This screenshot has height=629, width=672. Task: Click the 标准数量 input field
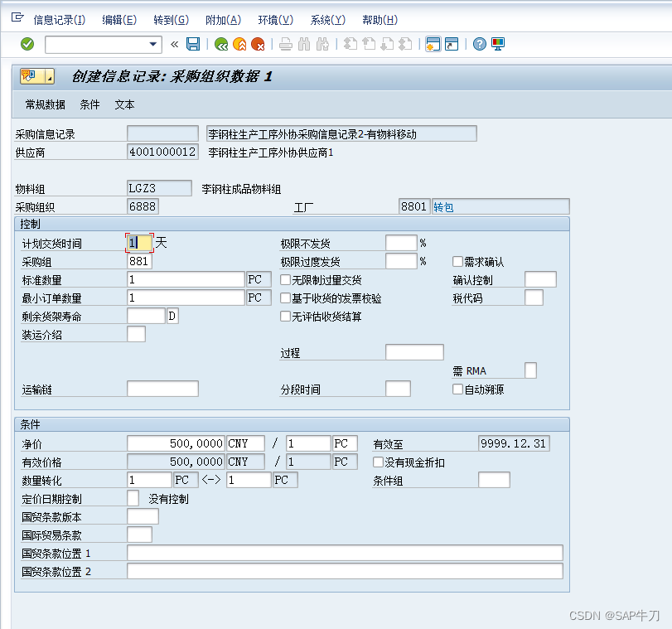pyautogui.click(x=186, y=279)
